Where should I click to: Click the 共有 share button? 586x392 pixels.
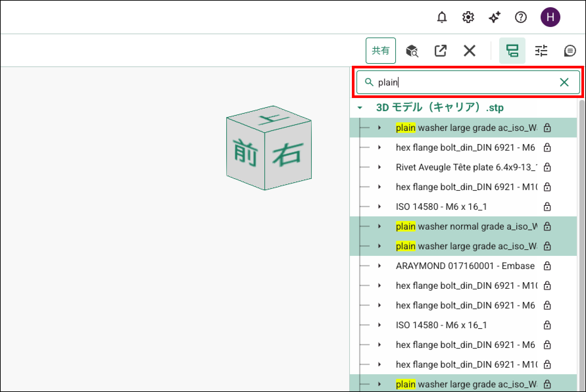(380, 51)
